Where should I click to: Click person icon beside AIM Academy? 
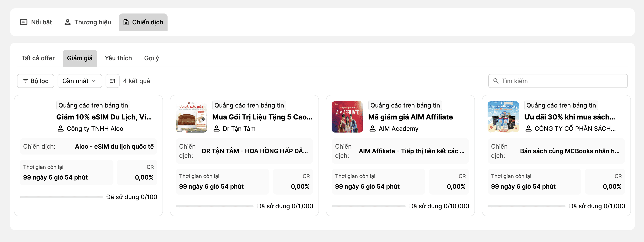tap(372, 128)
